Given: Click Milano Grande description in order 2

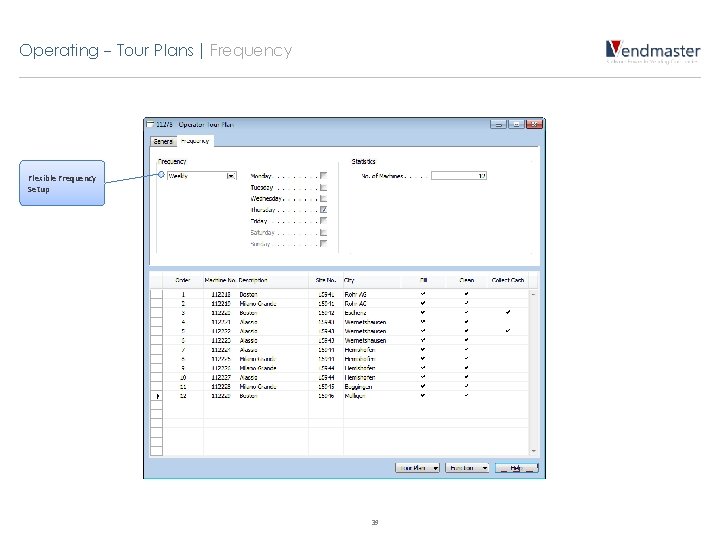Looking at the screenshot, I should [258, 304].
